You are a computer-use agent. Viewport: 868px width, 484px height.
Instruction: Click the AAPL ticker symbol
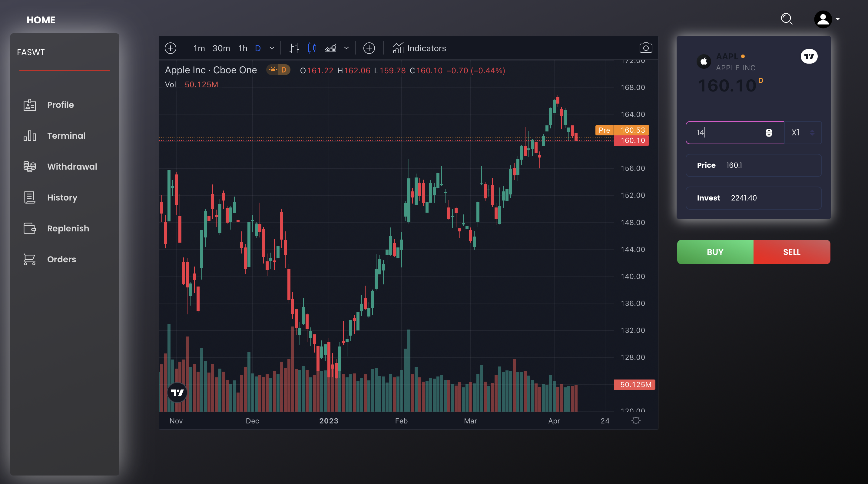(727, 56)
